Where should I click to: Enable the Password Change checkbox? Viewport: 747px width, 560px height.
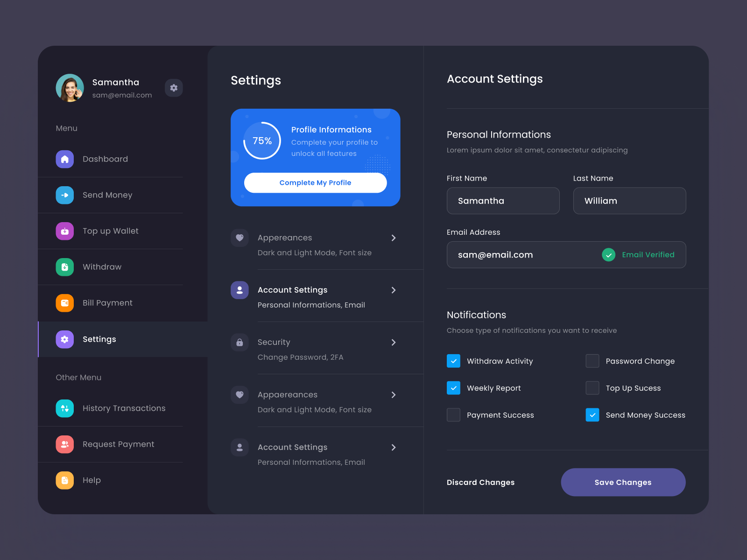592,361
